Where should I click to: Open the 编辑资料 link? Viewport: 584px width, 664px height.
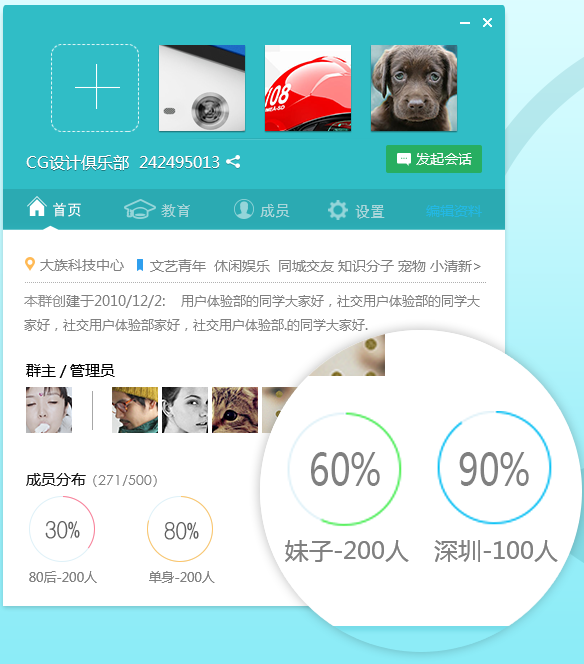click(x=454, y=210)
